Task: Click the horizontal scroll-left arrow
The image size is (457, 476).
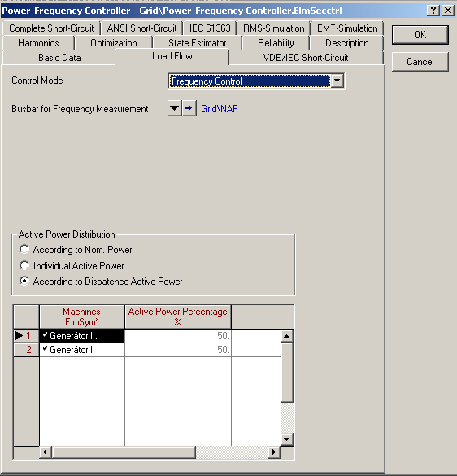Action: (x=46, y=452)
